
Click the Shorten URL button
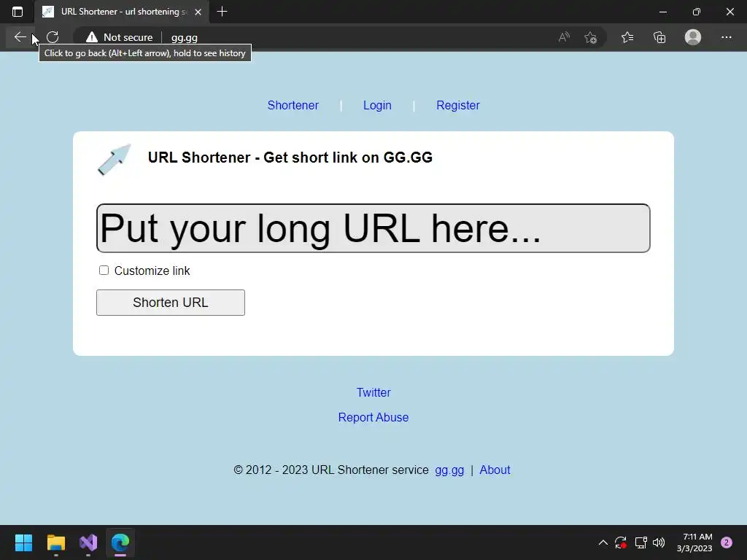[171, 303]
